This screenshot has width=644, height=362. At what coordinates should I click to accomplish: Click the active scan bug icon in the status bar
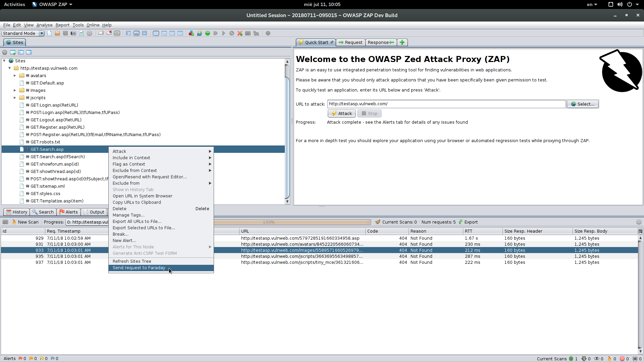coord(571,359)
